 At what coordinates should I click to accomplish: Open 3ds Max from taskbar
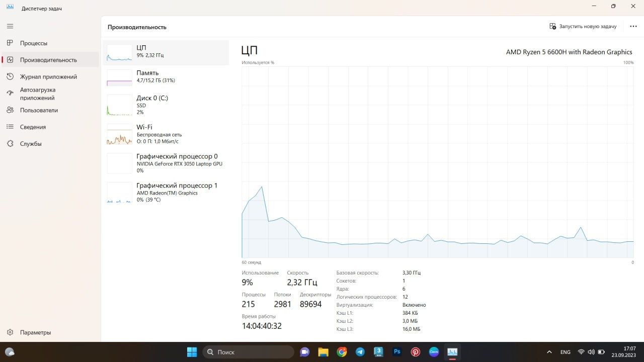click(379, 352)
